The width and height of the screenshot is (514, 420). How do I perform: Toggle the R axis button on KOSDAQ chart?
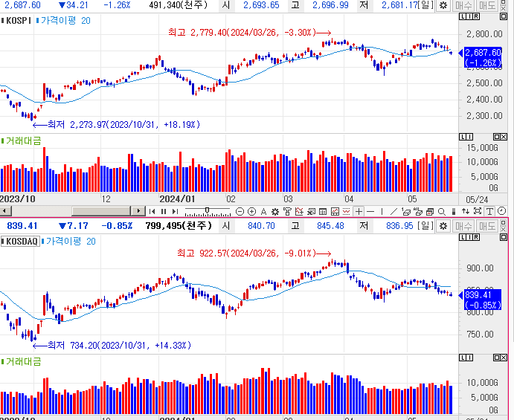476,237
